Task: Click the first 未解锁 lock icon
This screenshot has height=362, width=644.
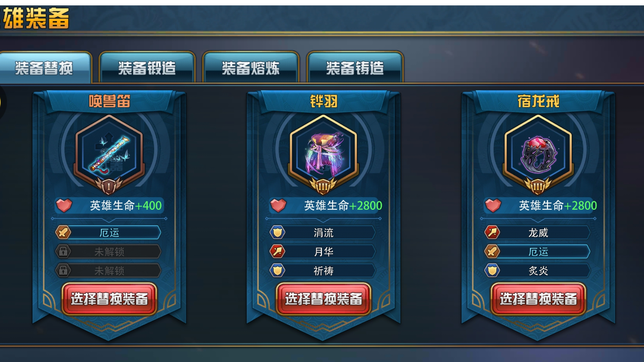Action: pyautogui.click(x=63, y=252)
